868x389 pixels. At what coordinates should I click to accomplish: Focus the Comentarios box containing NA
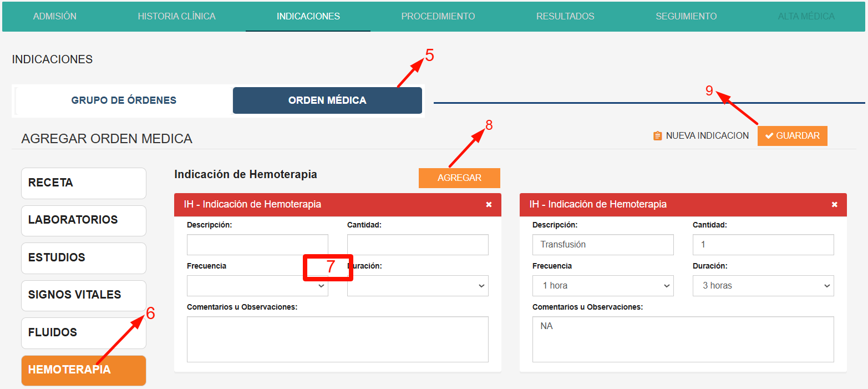pos(683,339)
